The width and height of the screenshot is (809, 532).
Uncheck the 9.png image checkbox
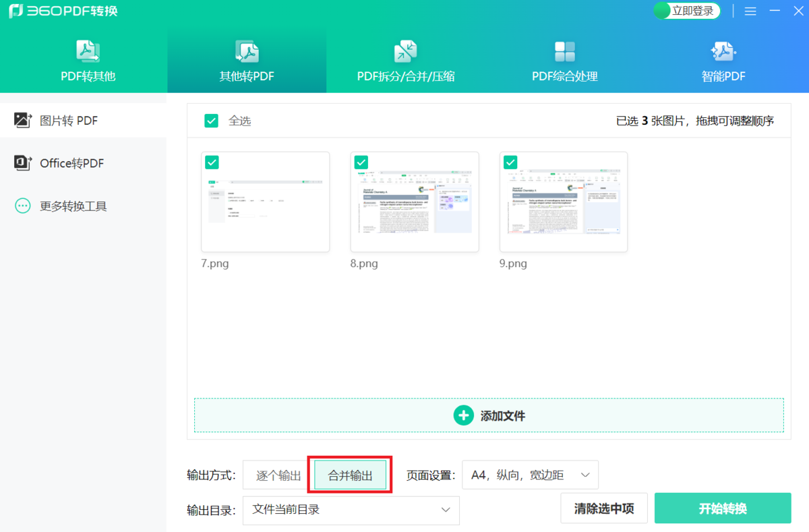(x=510, y=162)
